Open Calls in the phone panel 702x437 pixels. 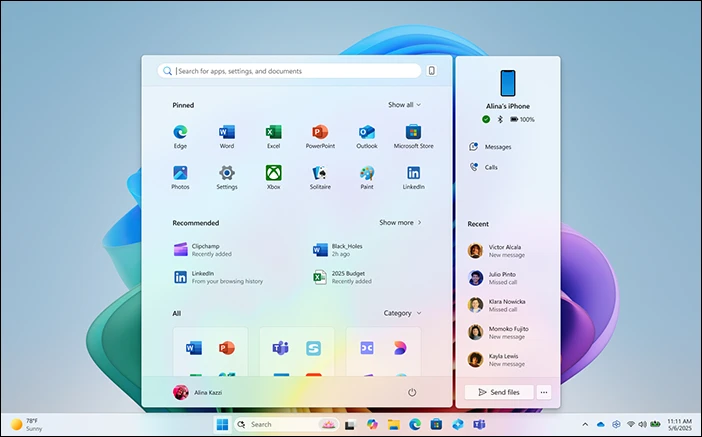pos(483,167)
